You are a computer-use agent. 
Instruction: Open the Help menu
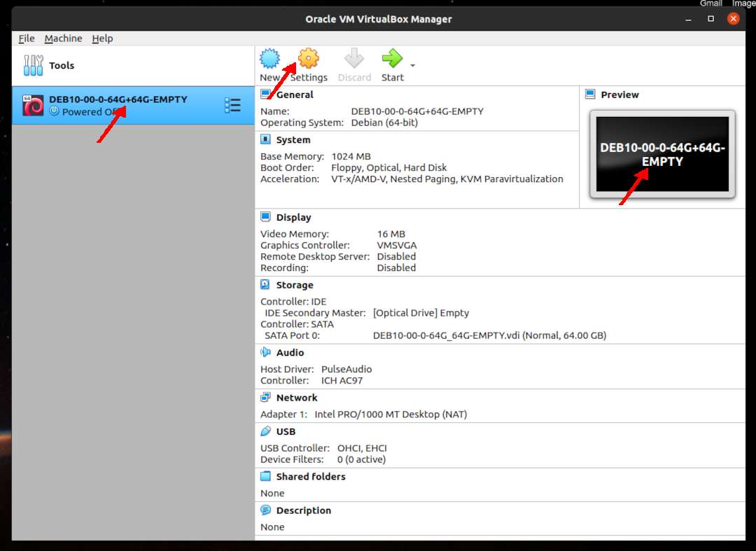coord(102,38)
